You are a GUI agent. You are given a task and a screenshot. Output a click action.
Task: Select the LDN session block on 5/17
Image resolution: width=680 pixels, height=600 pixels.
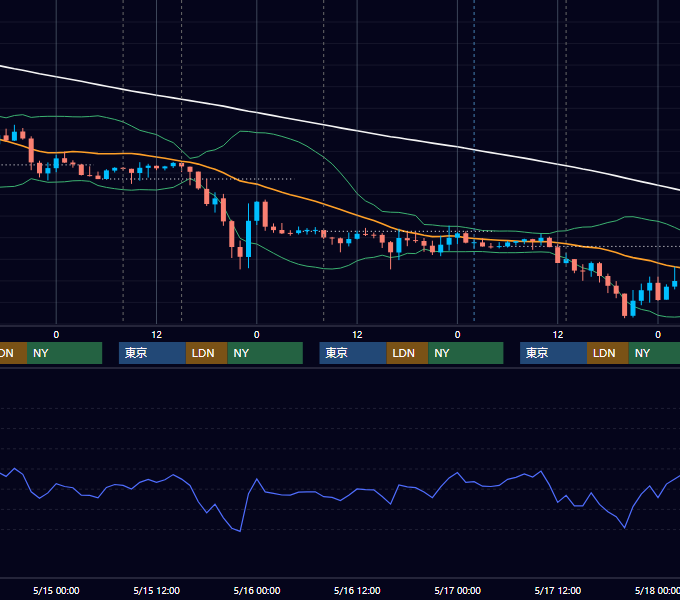pos(608,353)
